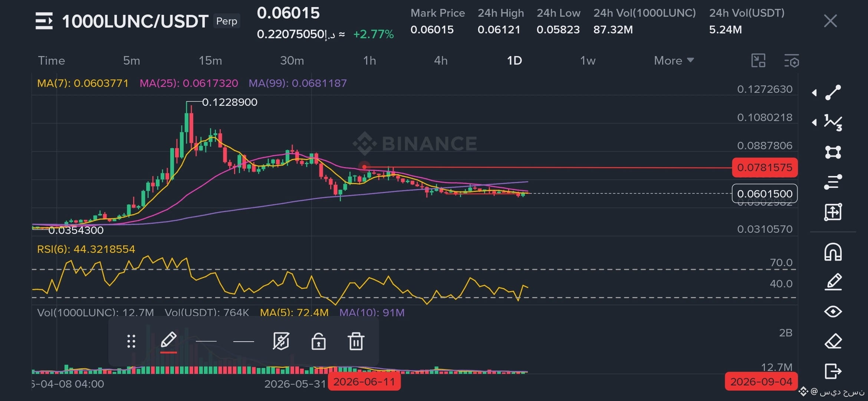The image size is (868, 401).
Task: Select the position measurement box tool
Action: (833, 212)
